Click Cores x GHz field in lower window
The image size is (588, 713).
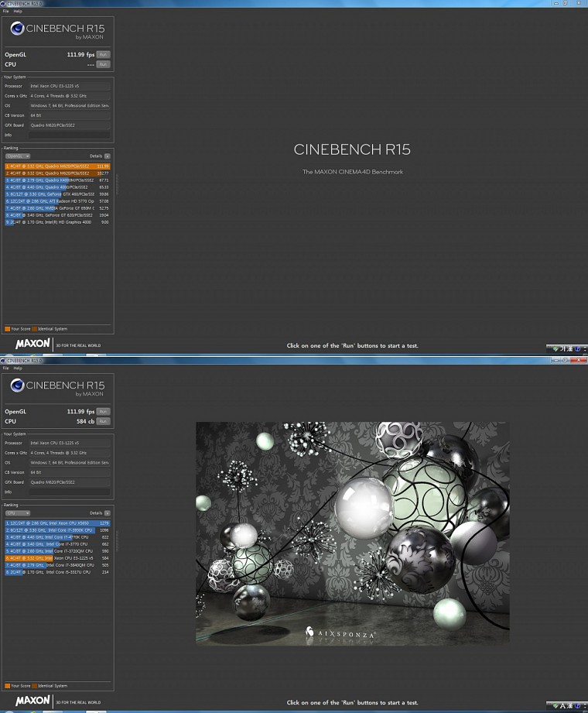[x=70, y=453]
